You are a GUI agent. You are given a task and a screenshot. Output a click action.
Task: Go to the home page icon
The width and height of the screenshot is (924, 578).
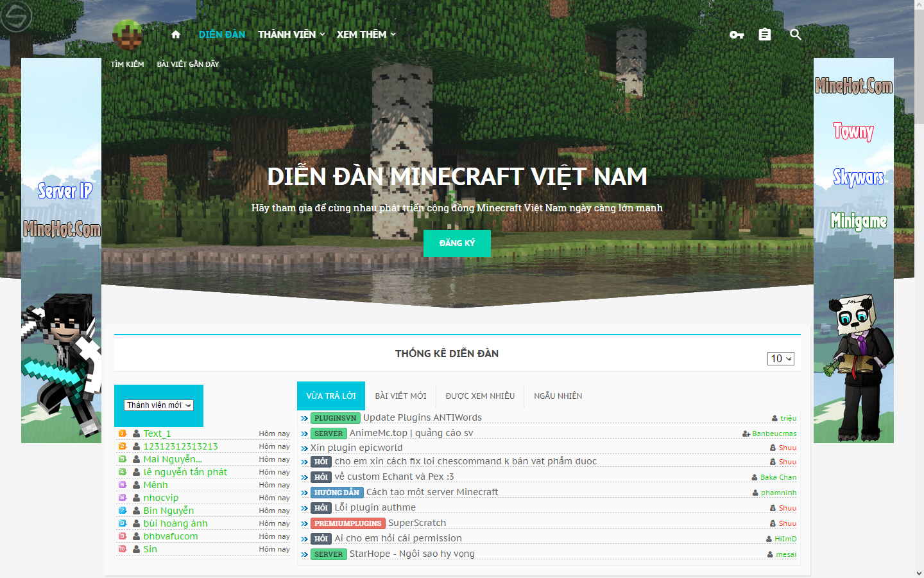pyautogui.click(x=176, y=35)
